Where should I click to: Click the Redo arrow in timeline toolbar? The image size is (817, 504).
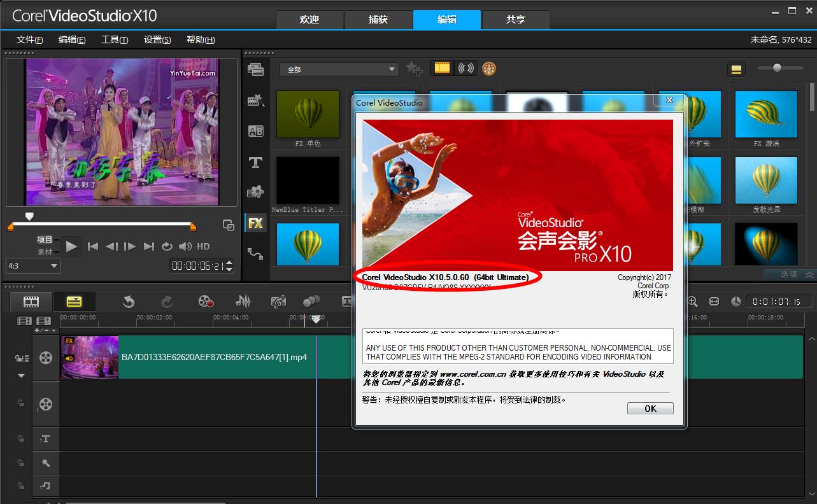[x=167, y=302]
